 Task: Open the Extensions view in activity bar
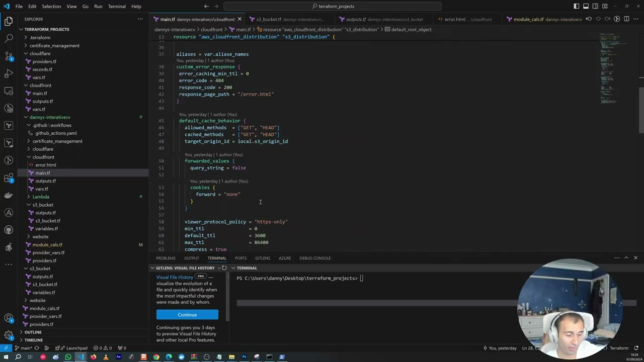coord(9,178)
